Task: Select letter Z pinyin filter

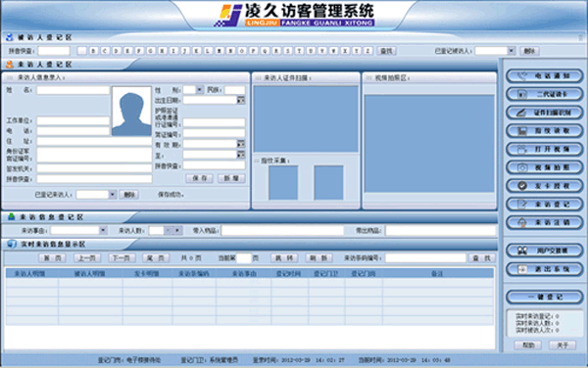Action: pyautogui.click(x=367, y=51)
